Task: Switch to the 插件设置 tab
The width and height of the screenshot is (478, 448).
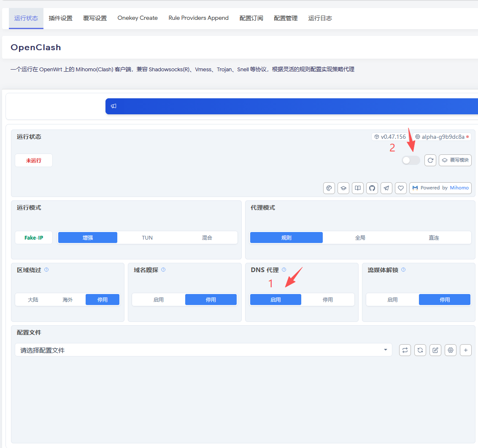Action: 61,18
